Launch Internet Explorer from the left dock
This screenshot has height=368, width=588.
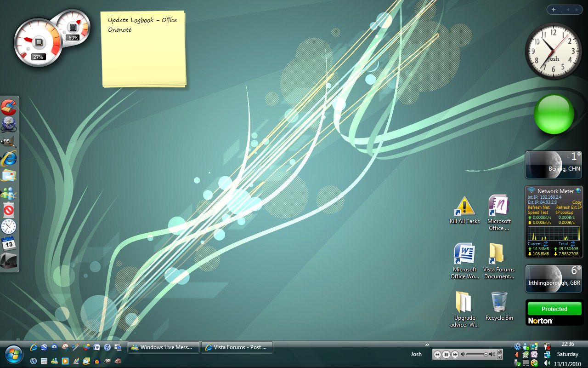tap(9, 159)
